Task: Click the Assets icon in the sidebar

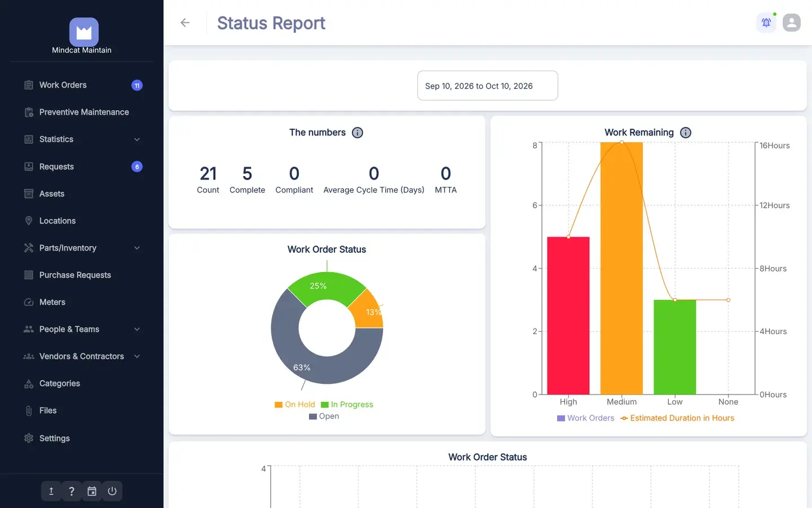Action: tap(29, 194)
